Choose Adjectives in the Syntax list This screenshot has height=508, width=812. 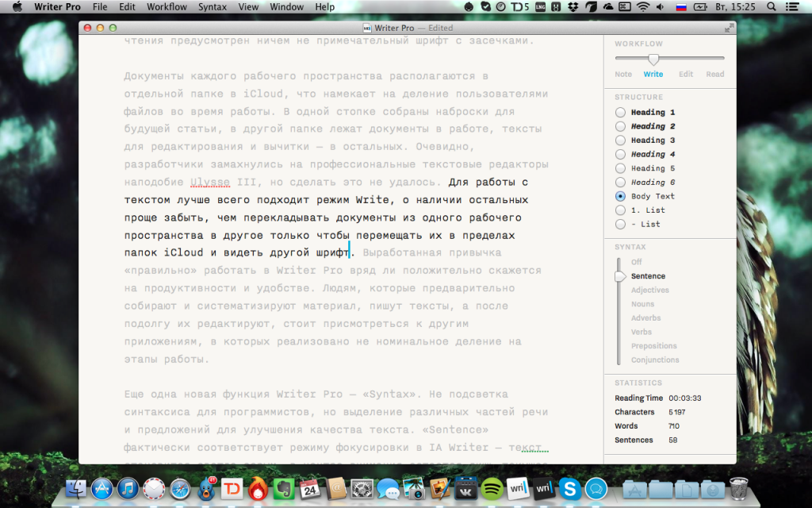[x=649, y=291]
